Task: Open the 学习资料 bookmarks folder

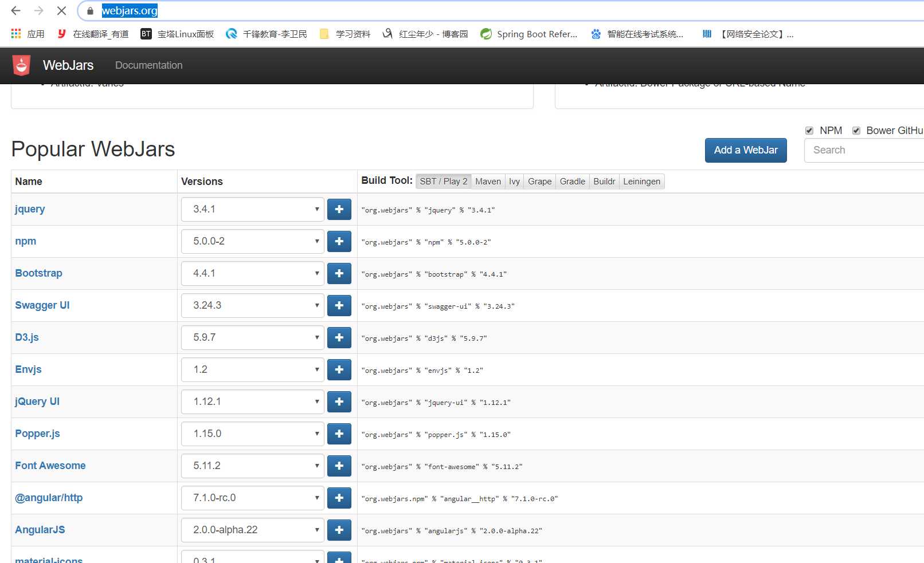Action: pos(345,34)
